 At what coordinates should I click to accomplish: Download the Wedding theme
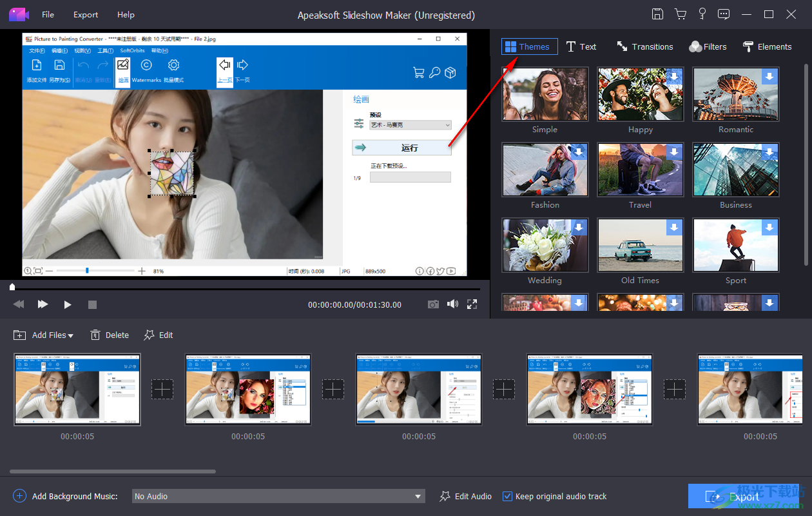(579, 227)
